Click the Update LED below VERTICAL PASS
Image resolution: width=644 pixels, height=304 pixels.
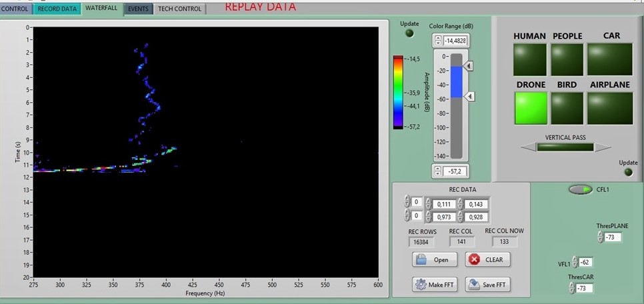627,172
